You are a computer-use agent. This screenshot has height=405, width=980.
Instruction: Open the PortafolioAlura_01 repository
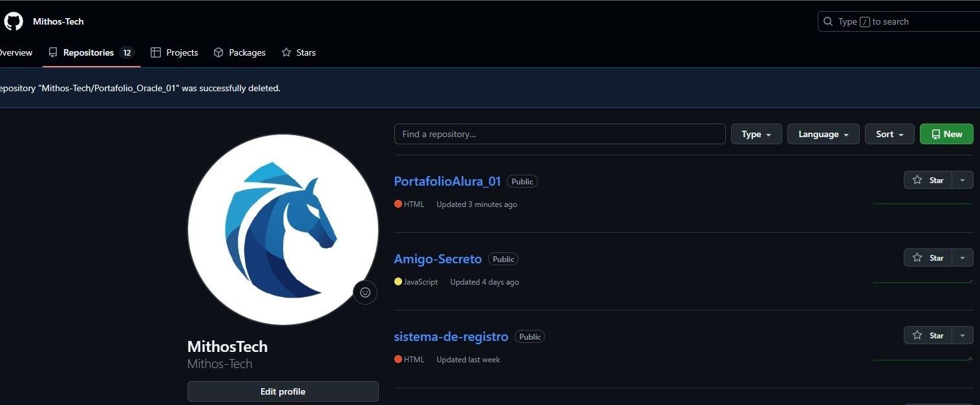pos(447,181)
